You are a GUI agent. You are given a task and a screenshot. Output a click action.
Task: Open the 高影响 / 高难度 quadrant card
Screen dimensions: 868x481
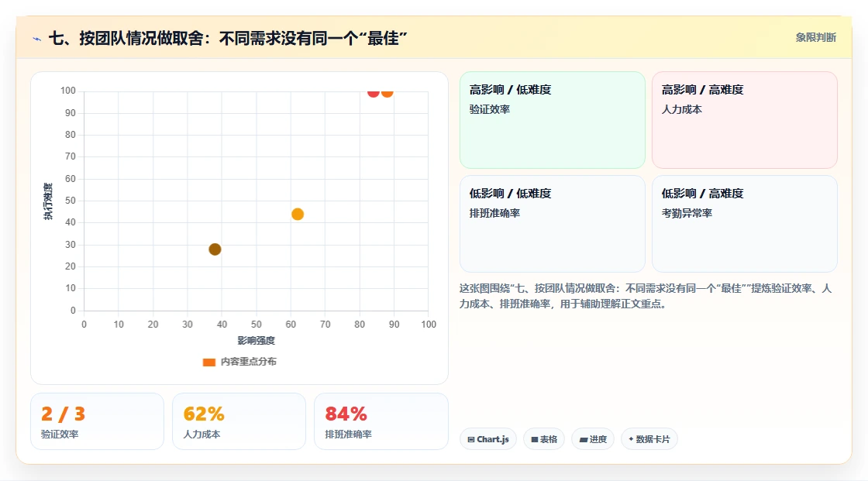[745, 120]
